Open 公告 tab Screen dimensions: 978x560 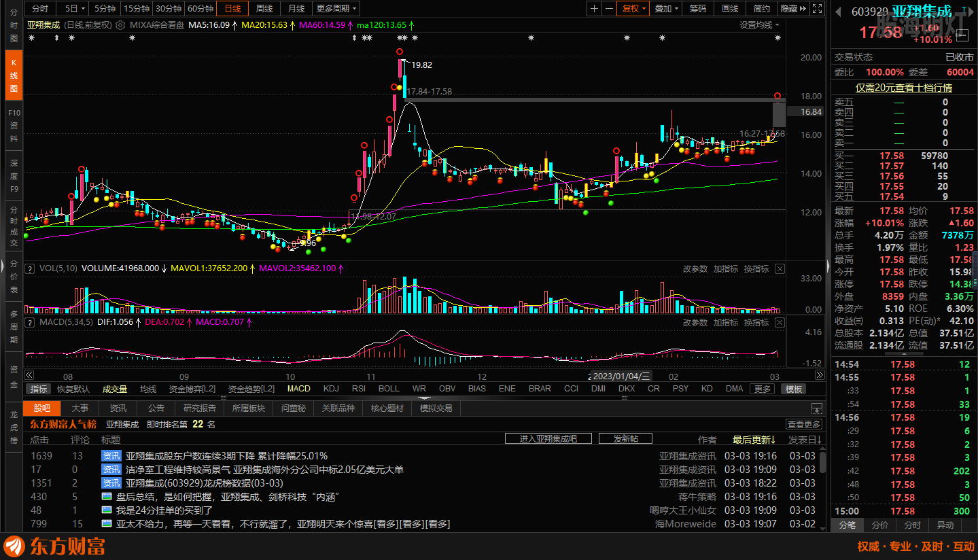point(156,408)
